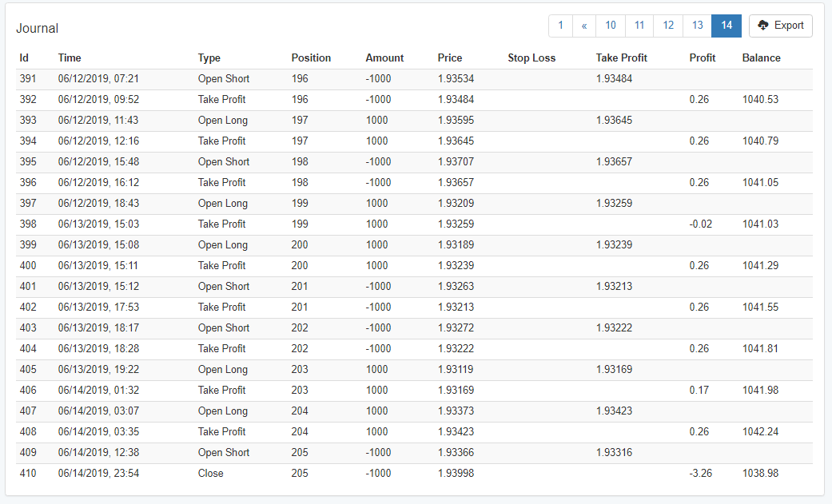Click balance value 1041.05
The height and width of the screenshot is (504, 832).
pyautogui.click(x=760, y=182)
